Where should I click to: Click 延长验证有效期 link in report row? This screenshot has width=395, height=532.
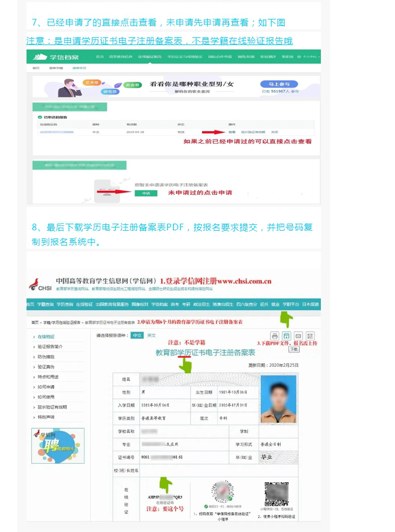(253, 132)
